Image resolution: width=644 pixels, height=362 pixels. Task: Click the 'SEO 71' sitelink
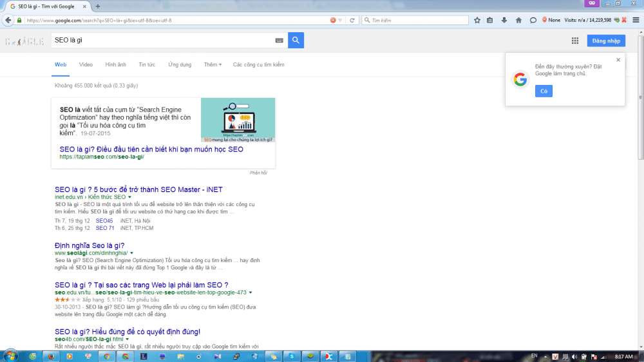(105, 228)
